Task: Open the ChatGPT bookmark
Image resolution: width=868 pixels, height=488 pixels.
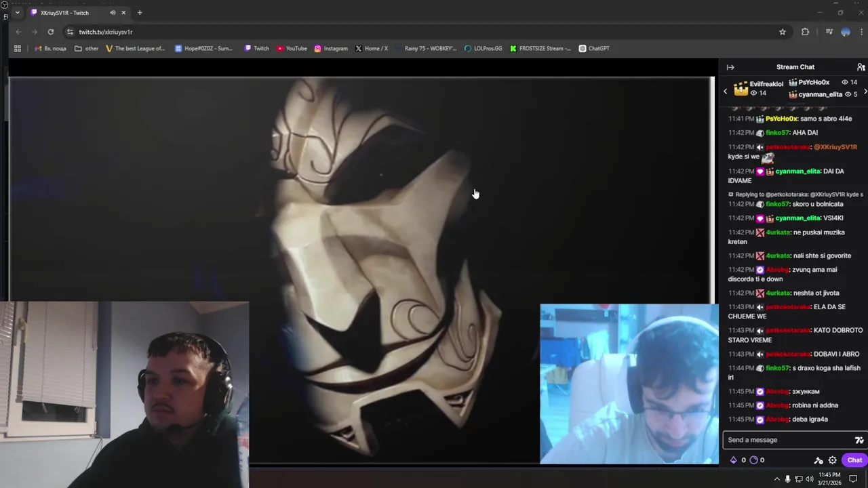Action: click(594, 48)
